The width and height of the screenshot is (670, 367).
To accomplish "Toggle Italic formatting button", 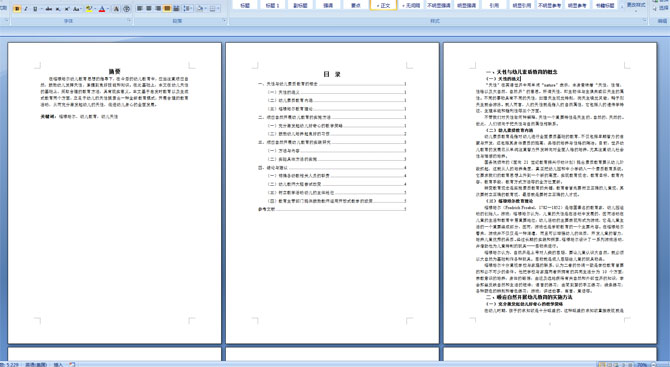I will (26, 9).
